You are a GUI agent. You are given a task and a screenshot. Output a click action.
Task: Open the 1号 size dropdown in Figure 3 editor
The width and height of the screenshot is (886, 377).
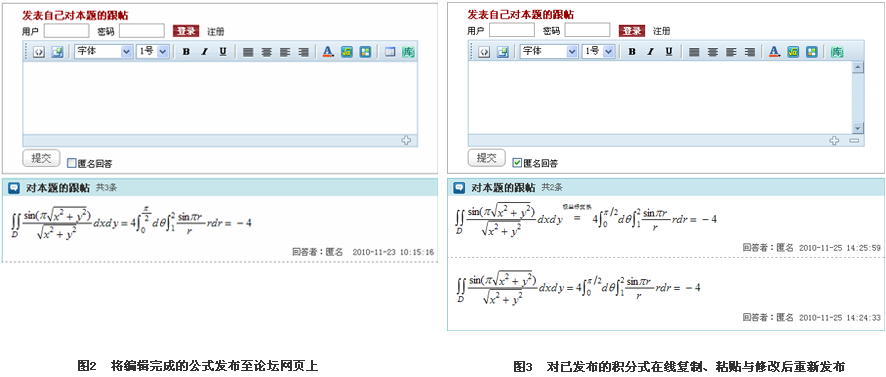click(598, 51)
